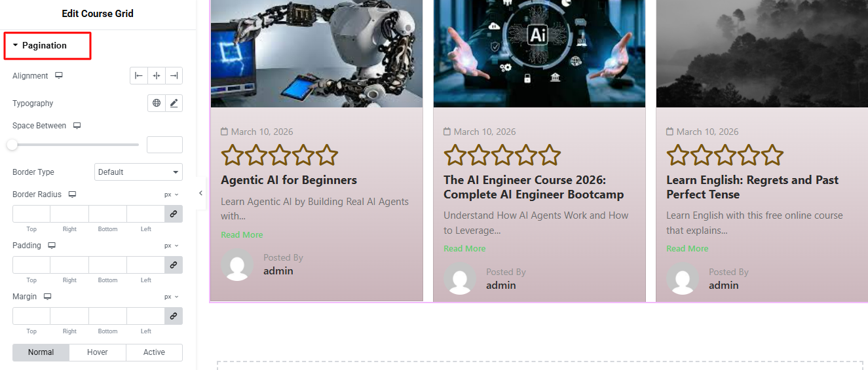Screen dimensions: 868x370
Task: Click responsive device icon next to Alignment
Action: [59, 76]
